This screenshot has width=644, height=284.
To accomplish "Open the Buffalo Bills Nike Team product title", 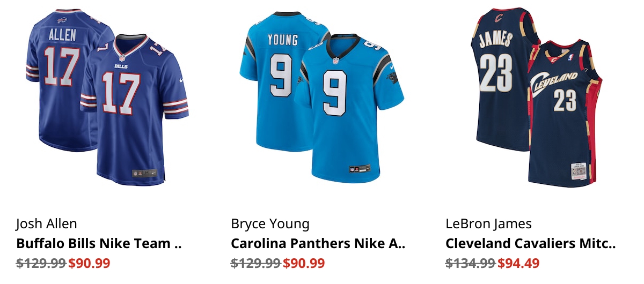I will (99, 243).
